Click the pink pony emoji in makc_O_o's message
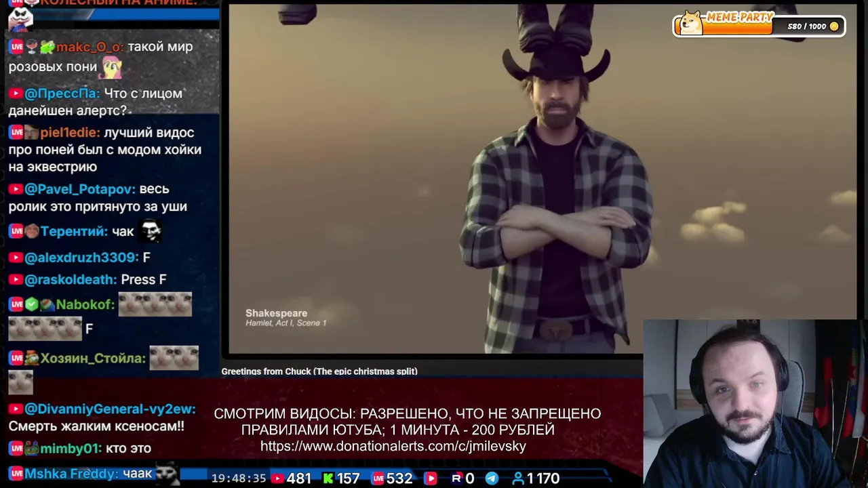 pyautogui.click(x=112, y=66)
